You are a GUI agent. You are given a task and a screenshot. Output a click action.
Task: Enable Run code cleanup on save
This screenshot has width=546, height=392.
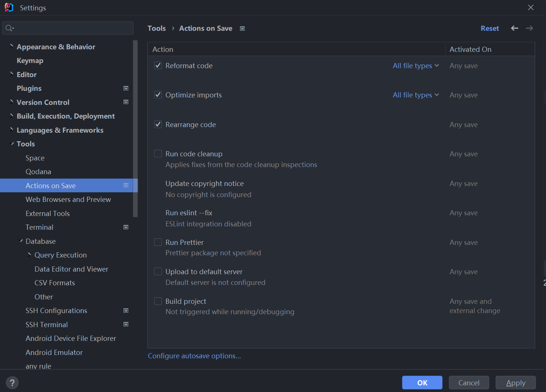tap(158, 153)
